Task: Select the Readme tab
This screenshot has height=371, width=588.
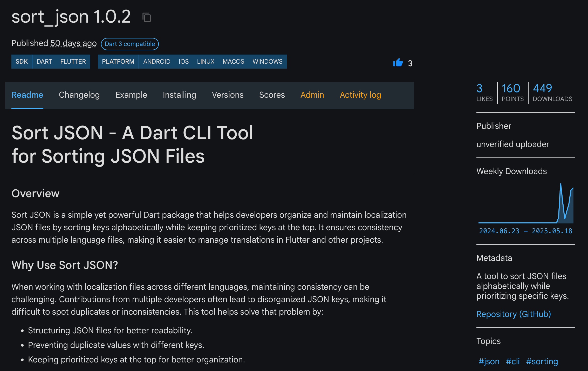Action: point(27,95)
